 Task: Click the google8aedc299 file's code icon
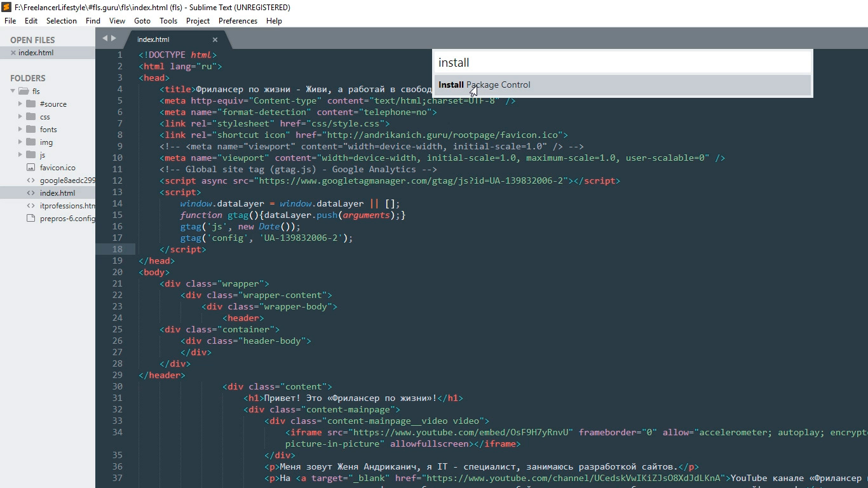(x=31, y=180)
